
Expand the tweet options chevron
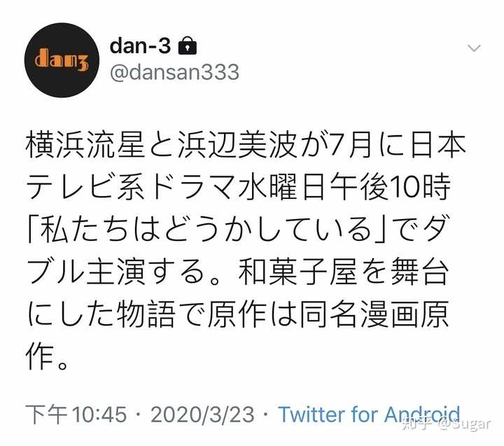(x=474, y=48)
